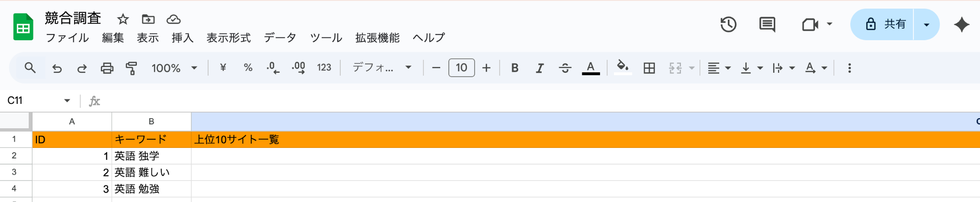The image size is (980, 202).
Task: Toggle bold formatting
Action: tap(515, 68)
